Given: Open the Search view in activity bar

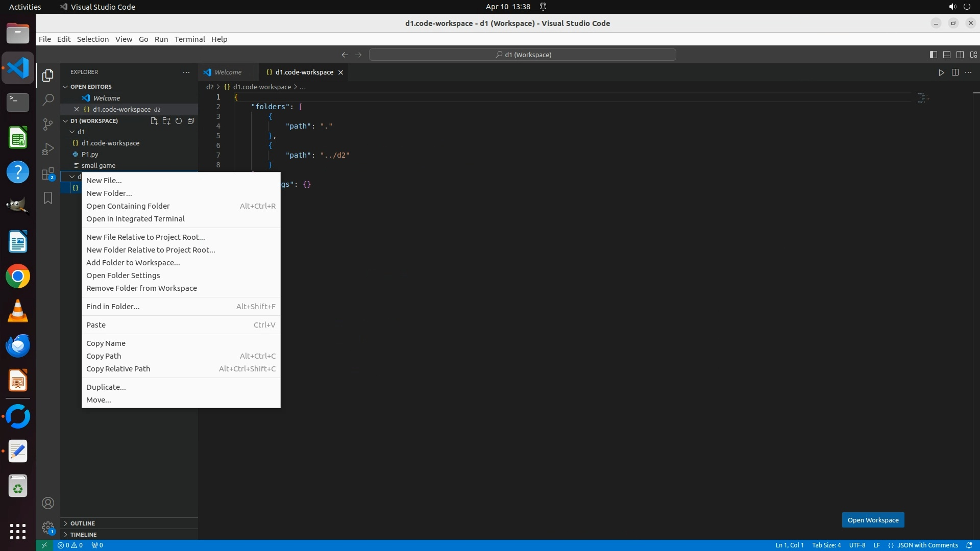Looking at the screenshot, I should click(48, 99).
